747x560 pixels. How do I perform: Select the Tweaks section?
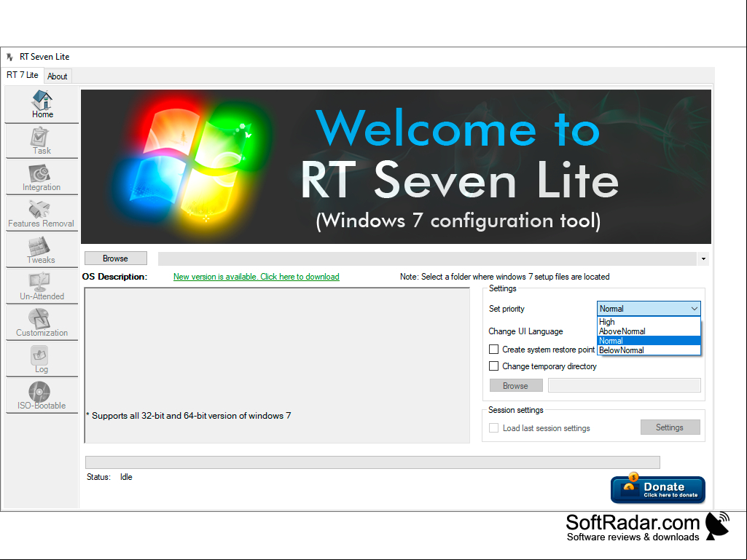click(42, 250)
